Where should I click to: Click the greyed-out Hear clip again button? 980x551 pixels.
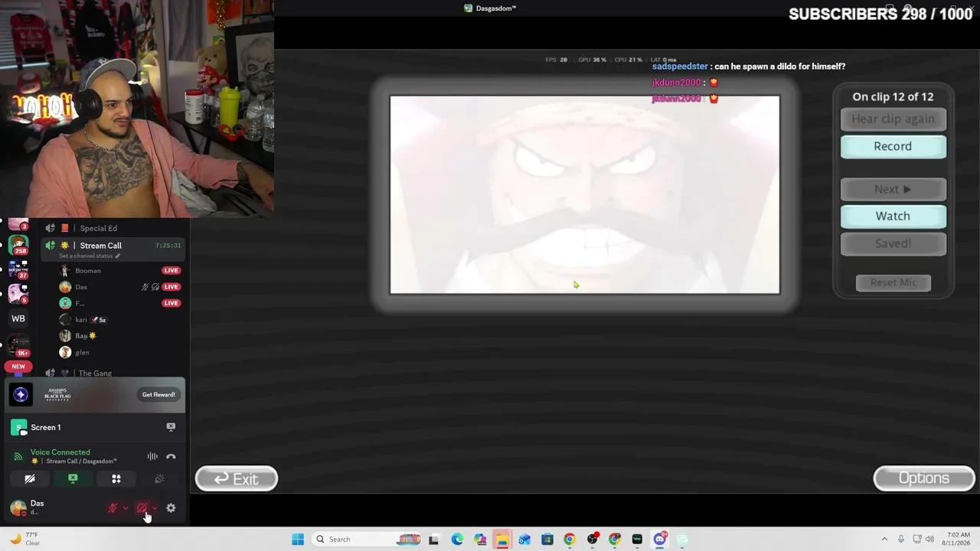(x=893, y=119)
